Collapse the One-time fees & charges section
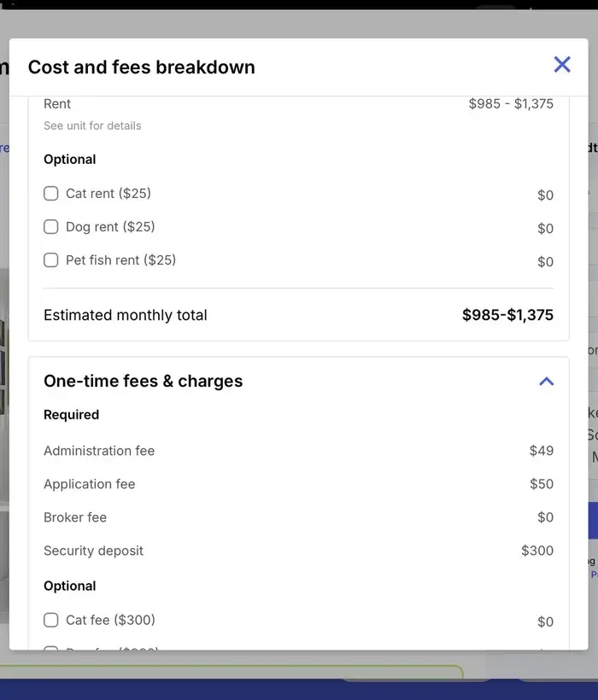This screenshot has height=700, width=598. (x=547, y=382)
